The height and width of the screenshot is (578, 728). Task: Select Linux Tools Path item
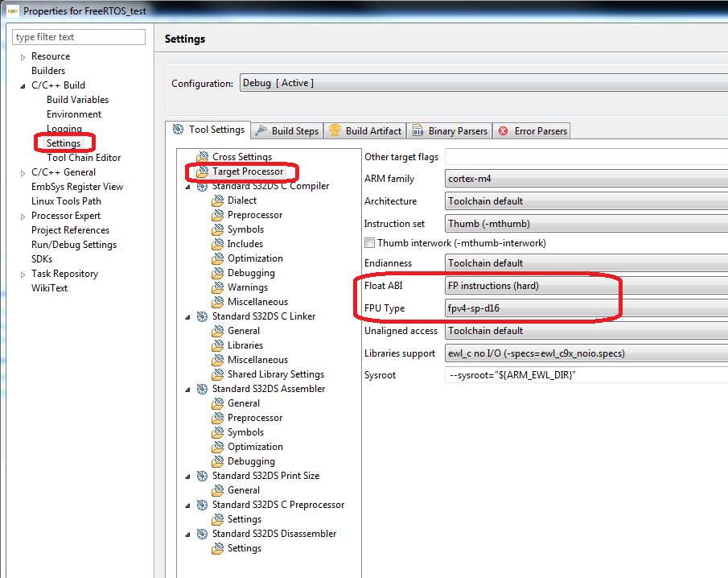[x=66, y=201]
